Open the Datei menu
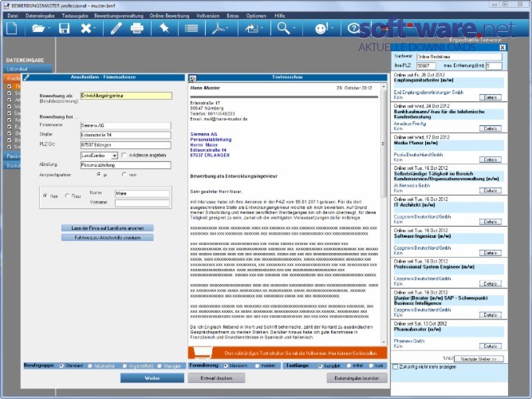This screenshot has height=399, width=532. (13, 16)
